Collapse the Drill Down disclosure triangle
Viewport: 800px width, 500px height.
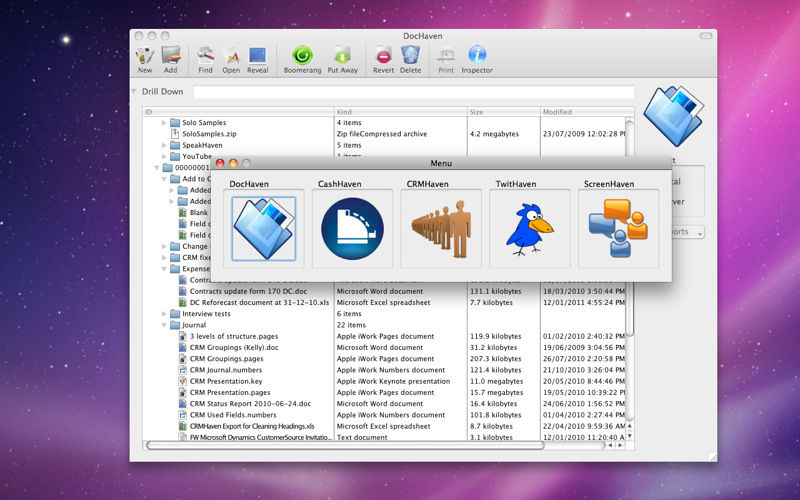pos(134,91)
